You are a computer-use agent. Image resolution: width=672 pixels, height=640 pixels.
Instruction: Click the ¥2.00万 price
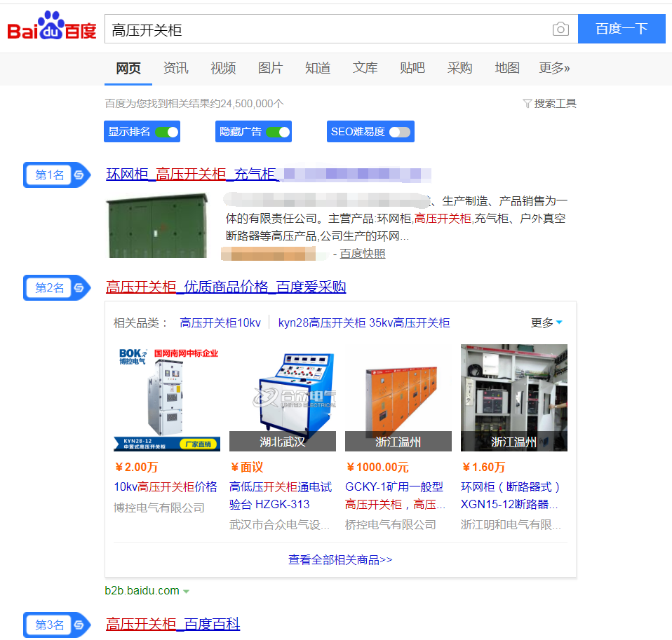137,468
